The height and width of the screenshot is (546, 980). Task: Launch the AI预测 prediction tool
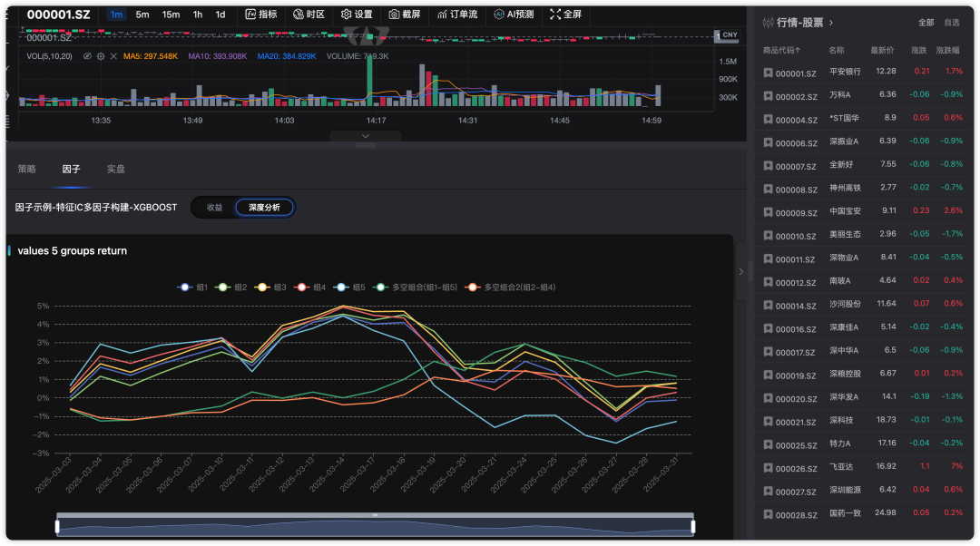point(514,15)
